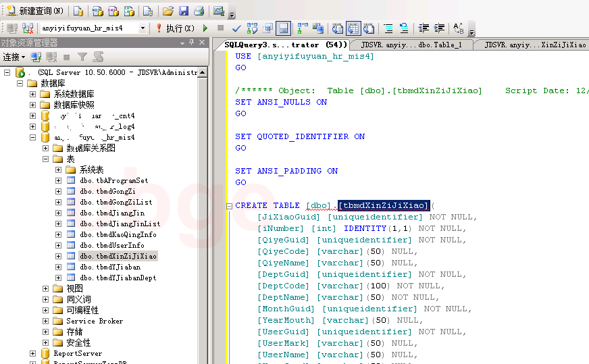The width and height of the screenshot is (589, 364).
Task: Click the Query Options icon
Action: click(268, 28)
